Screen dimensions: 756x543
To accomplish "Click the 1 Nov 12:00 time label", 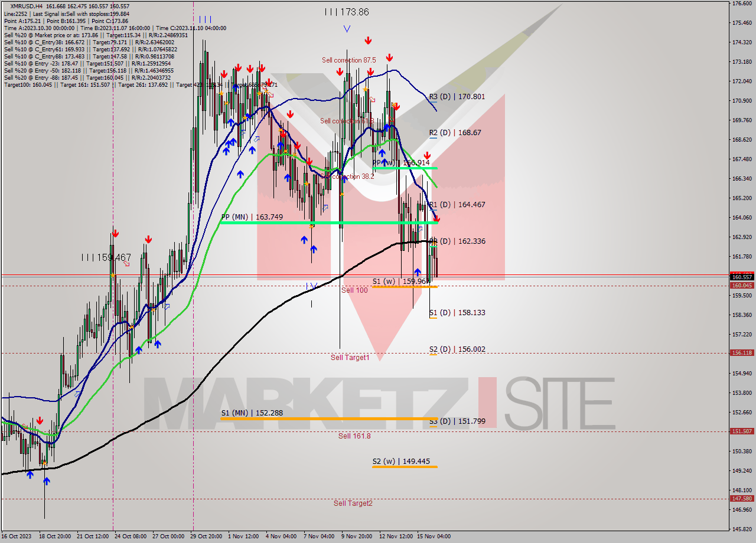I will [x=243, y=537].
